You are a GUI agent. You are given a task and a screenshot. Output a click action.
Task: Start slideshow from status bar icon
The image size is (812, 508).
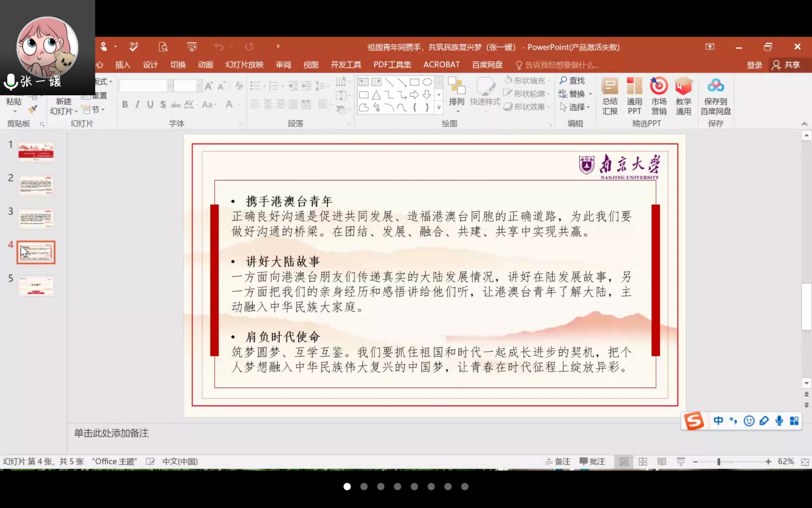(x=680, y=461)
